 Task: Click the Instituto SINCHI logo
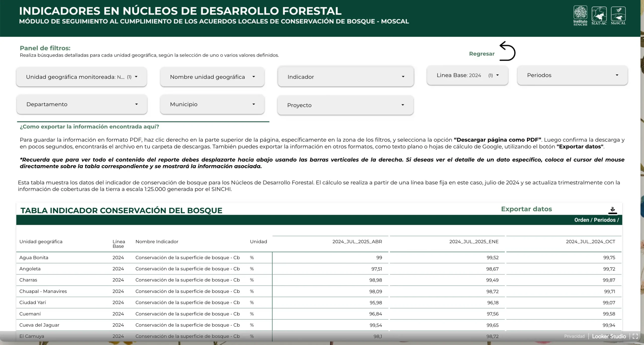(x=580, y=15)
